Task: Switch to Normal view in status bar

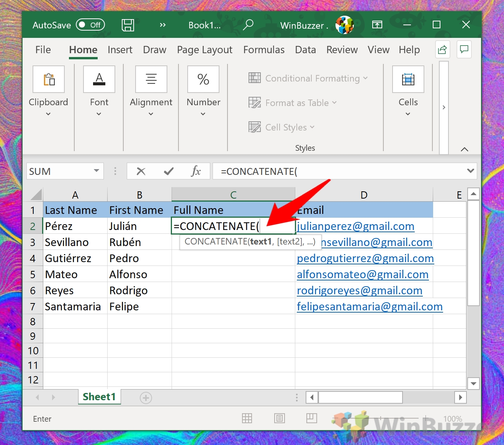Action: 247,419
